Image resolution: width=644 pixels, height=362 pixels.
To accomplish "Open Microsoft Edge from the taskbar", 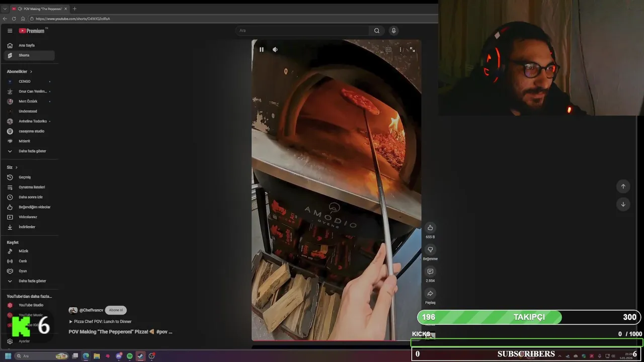I will click(86, 356).
